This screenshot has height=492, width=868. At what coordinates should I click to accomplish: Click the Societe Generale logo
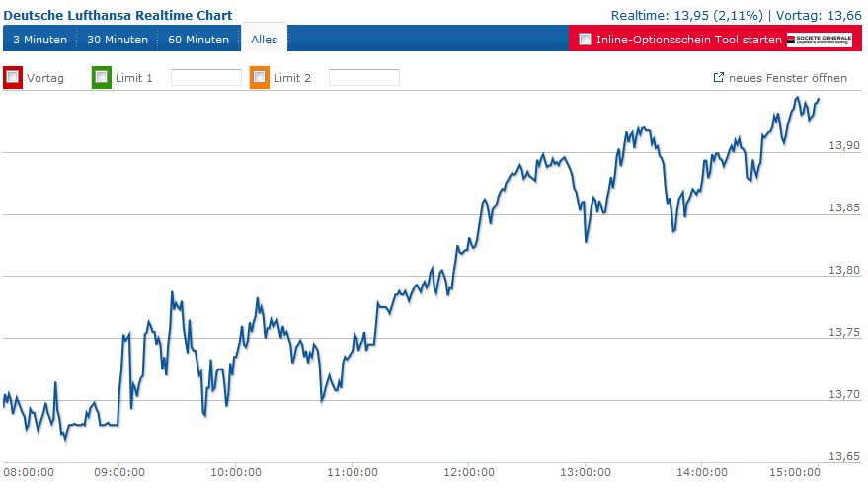click(x=819, y=40)
